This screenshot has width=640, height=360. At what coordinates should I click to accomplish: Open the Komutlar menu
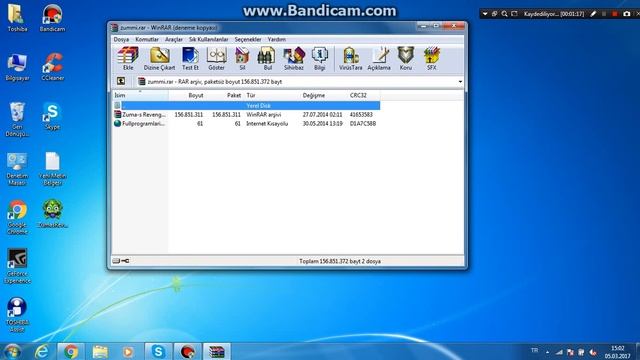click(147, 39)
